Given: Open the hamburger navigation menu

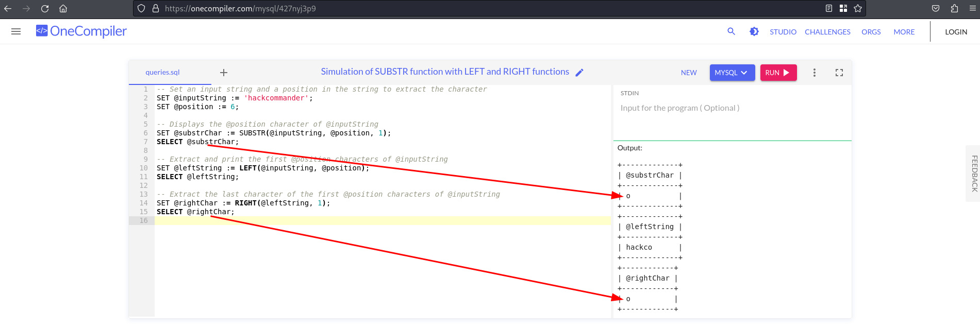Looking at the screenshot, I should pyautogui.click(x=16, y=31).
